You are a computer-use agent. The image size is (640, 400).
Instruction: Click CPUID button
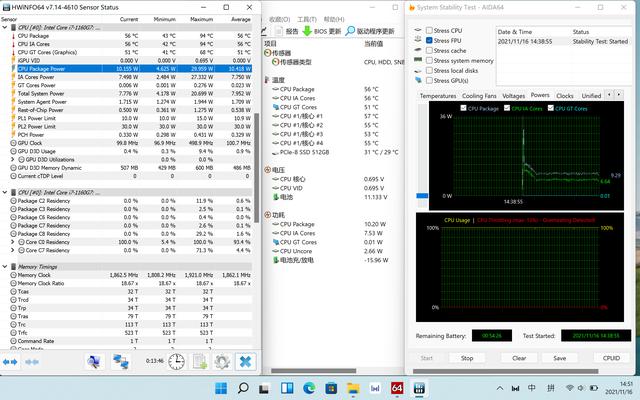(x=611, y=358)
